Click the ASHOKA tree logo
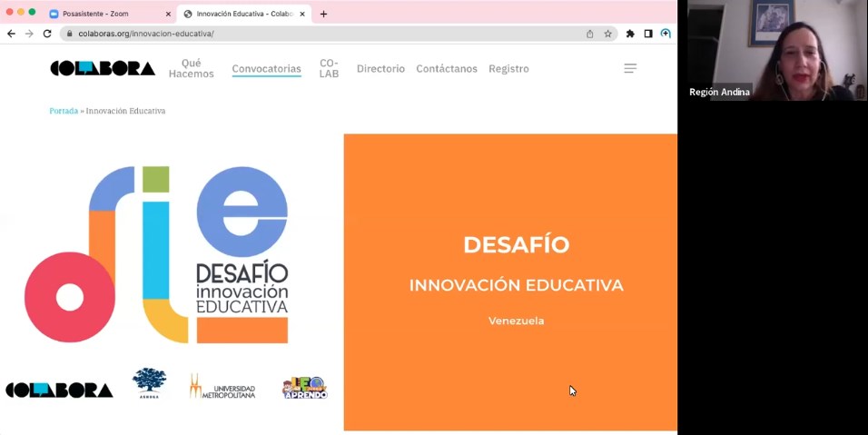Viewport: 868px width, 435px height. [150, 383]
